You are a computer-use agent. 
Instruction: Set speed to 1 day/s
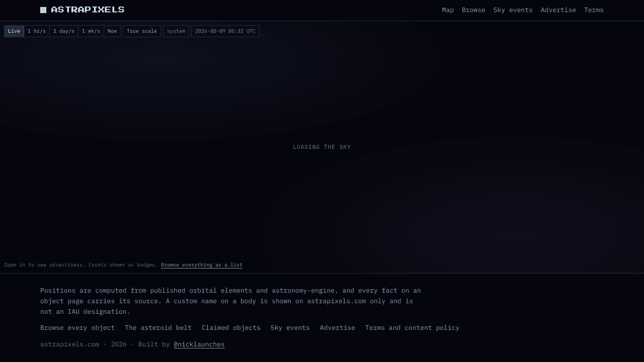click(64, 31)
